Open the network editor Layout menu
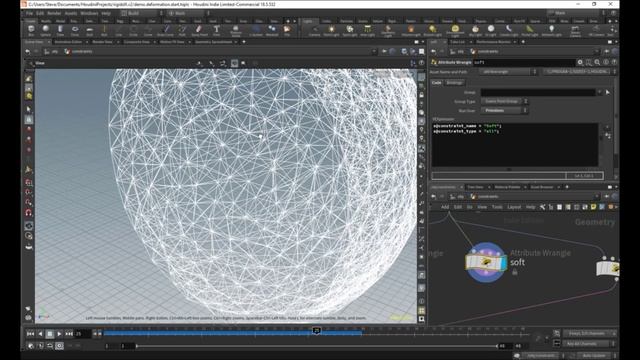The width and height of the screenshot is (640, 360). 514,207
